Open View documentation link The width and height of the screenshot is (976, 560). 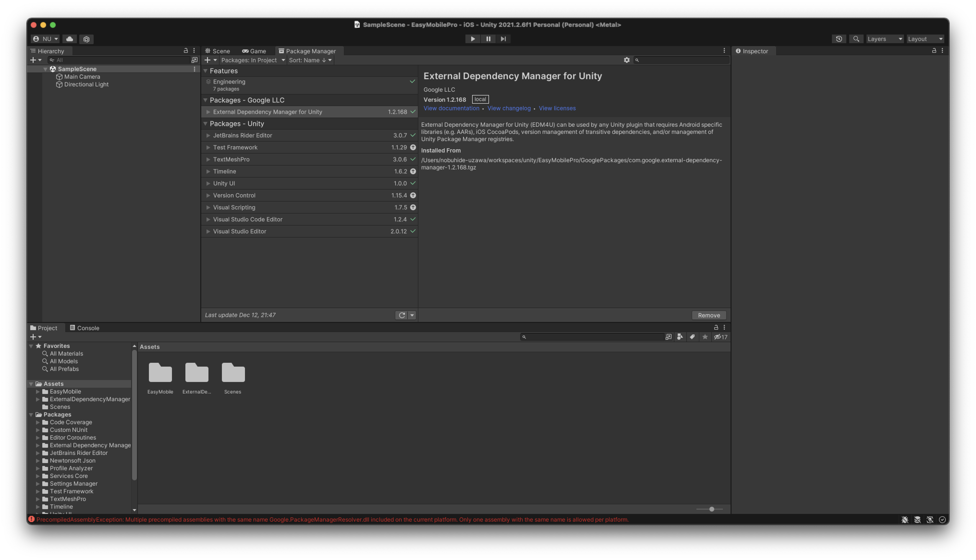tap(451, 108)
